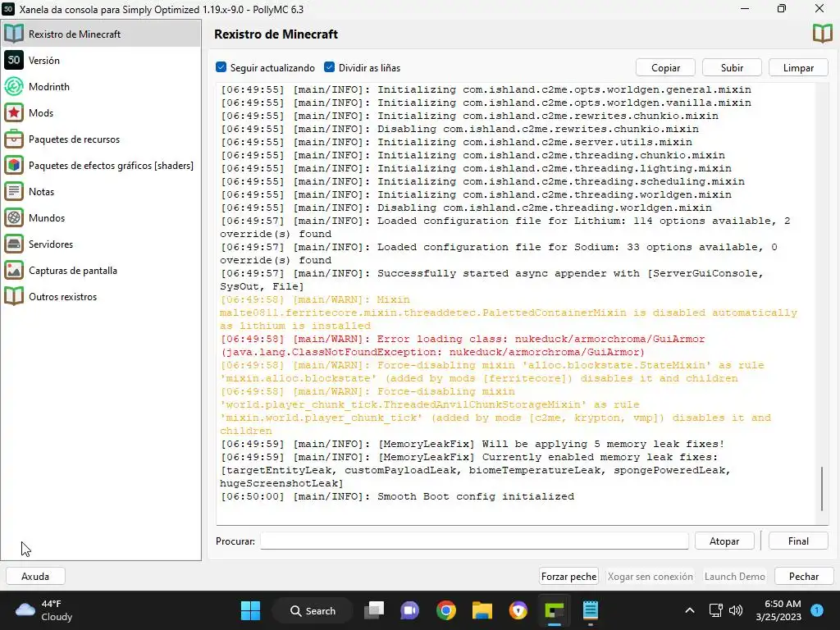The image size is (840, 630).
Task: Click the 'Will be applying 5 memory leak fixes!' line
Action: [x=472, y=444]
